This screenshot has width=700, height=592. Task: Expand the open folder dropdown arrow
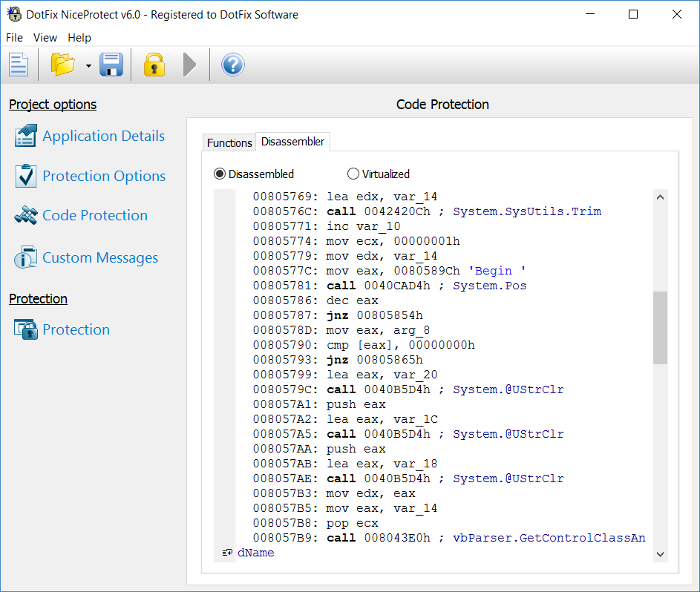click(88, 66)
